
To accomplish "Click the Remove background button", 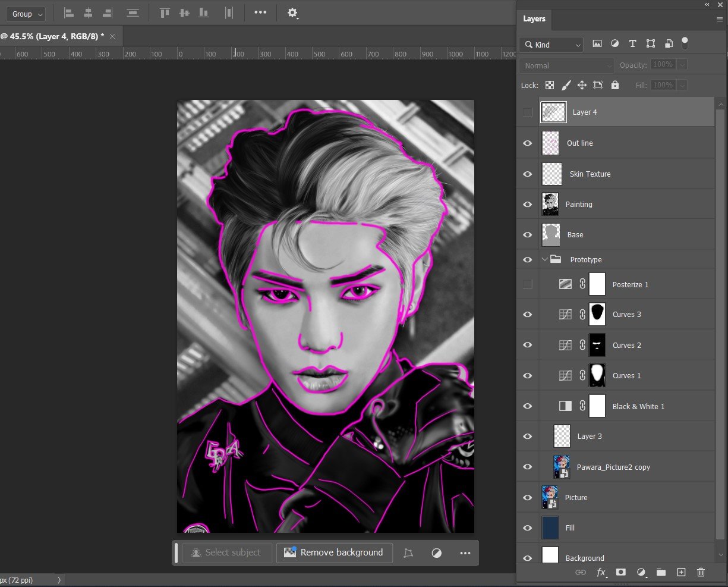I will (x=334, y=553).
